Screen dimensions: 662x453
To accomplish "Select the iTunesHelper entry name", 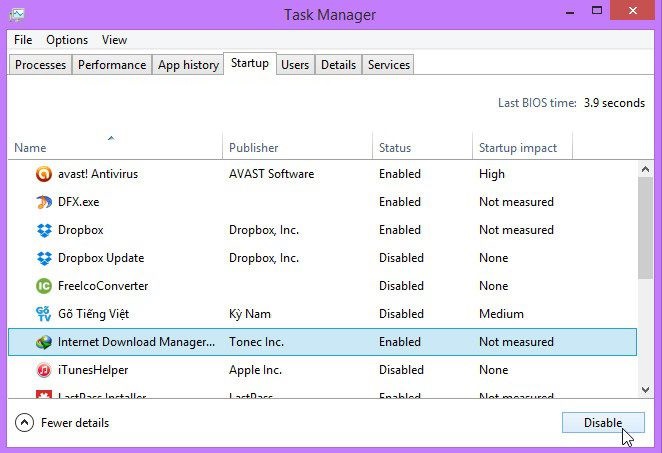I will click(93, 370).
